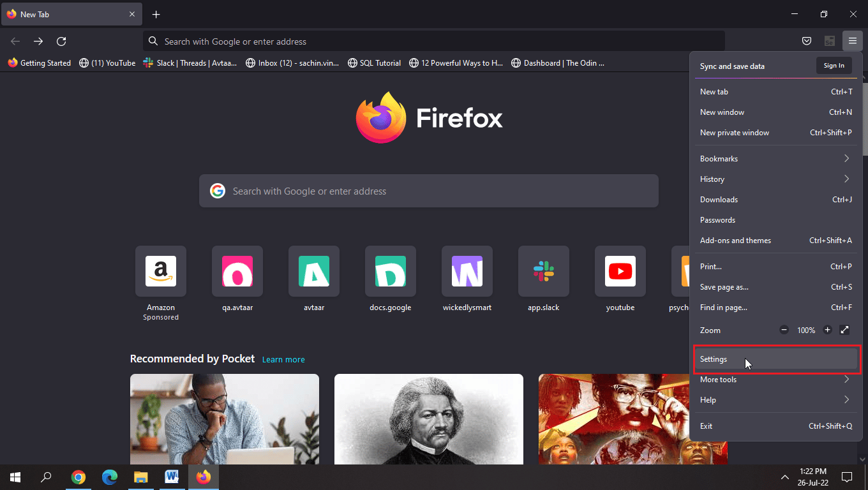Select New tab from the menu
The image size is (868, 490).
point(775,91)
